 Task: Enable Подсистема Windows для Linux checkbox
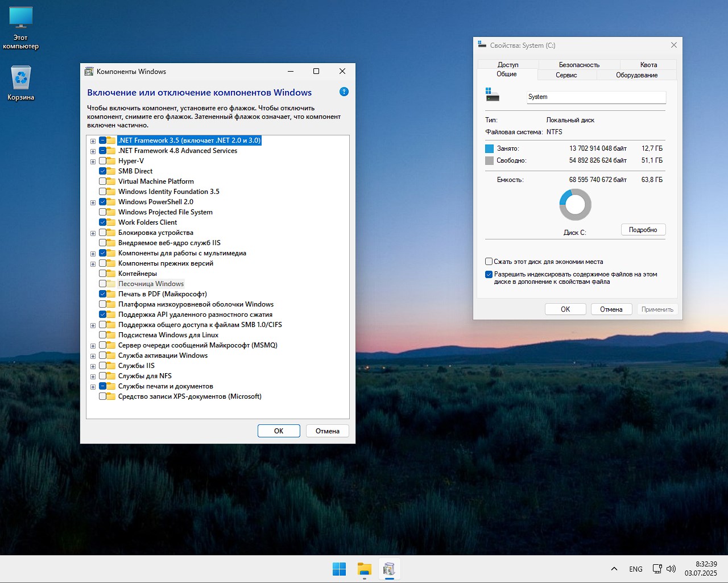[102, 335]
